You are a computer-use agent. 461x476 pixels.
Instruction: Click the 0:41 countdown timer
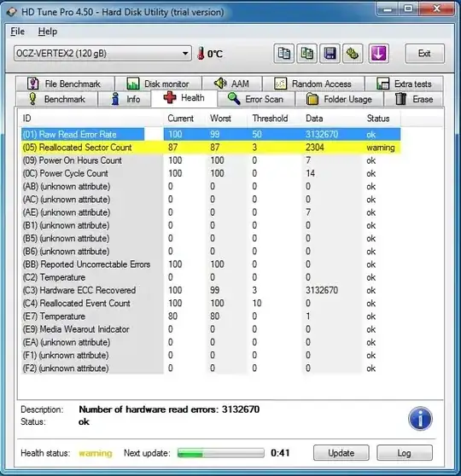(280, 453)
